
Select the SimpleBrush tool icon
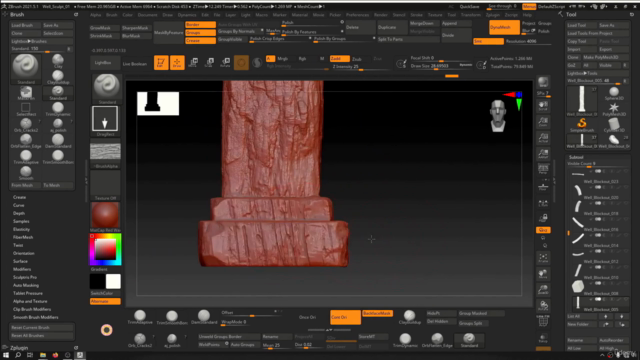coord(582,125)
